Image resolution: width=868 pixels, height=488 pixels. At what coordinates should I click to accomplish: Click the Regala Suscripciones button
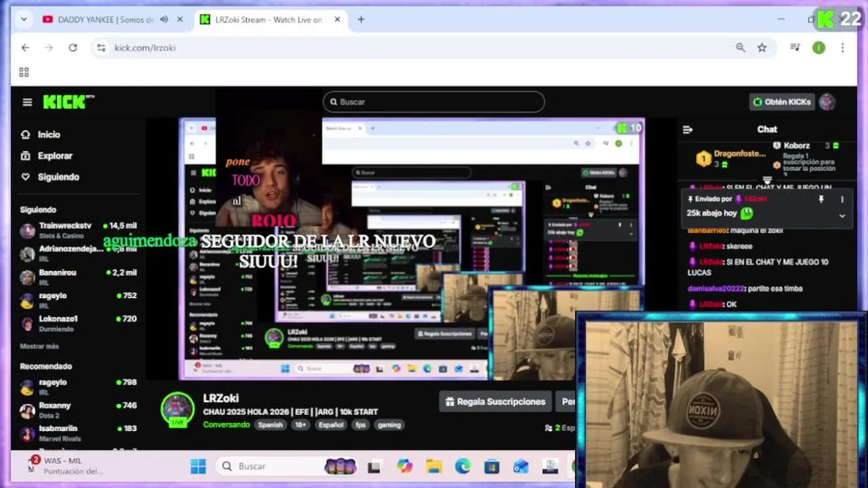(x=495, y=402)
